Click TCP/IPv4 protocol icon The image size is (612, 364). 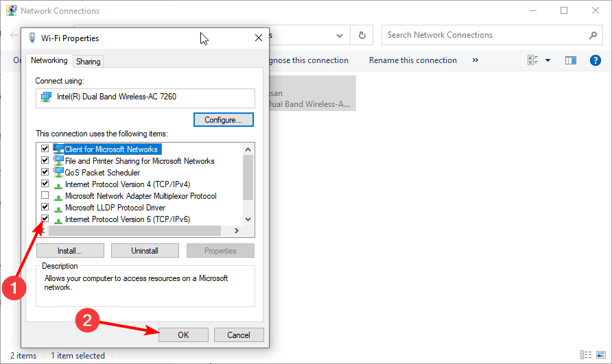tap(58, 185)
